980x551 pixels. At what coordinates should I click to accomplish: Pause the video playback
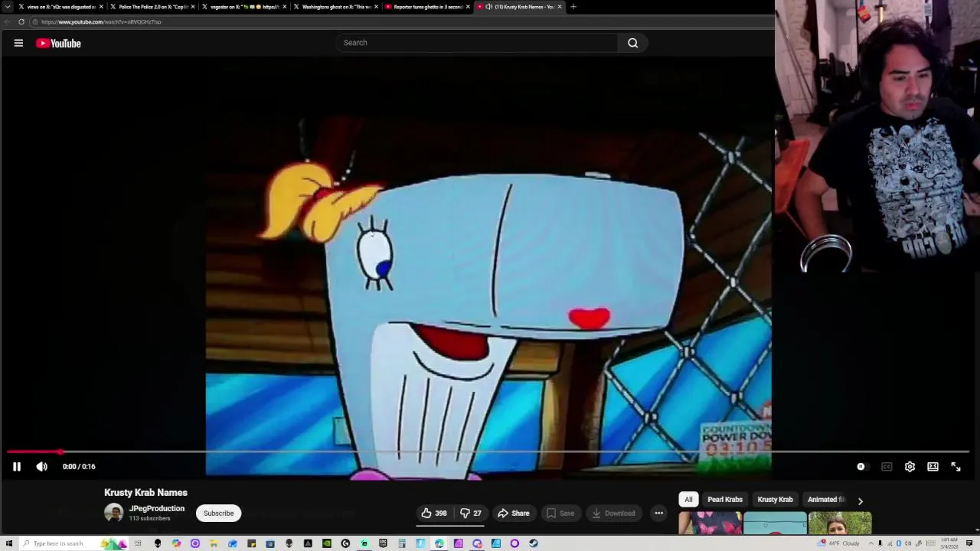(16, 467)
